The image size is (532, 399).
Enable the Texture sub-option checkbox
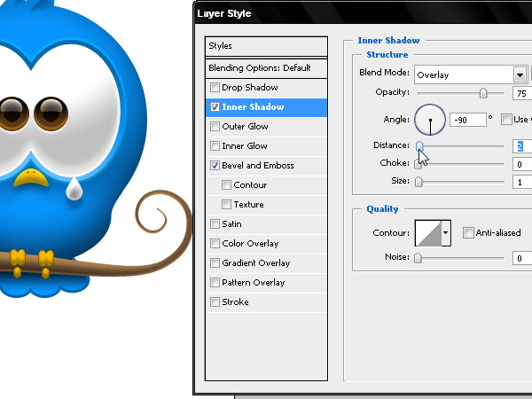point(226,204)
